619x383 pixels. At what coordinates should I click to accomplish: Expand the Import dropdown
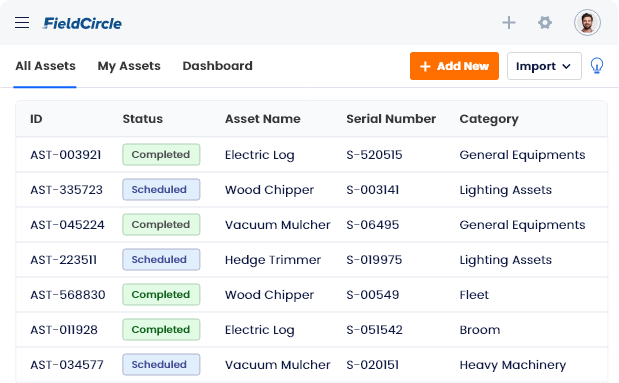pos(544,66)
